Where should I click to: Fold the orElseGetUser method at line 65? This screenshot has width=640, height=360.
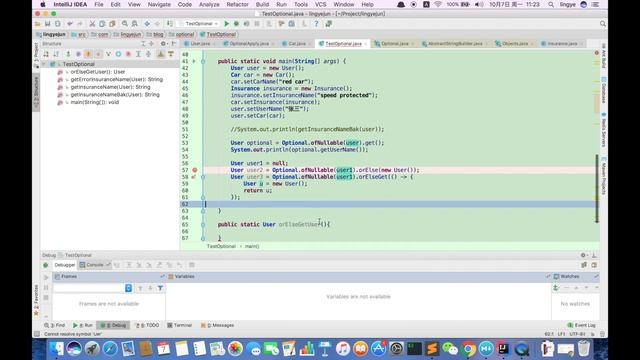(203, 224)
